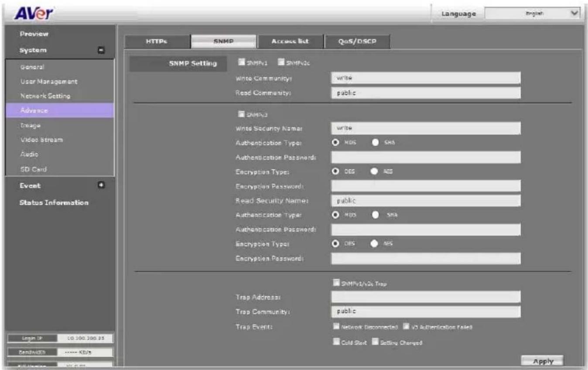Click read Authentication Password field
Viewport: 588px width, 370px height.
pyautogui.click(x=426, y=230)
